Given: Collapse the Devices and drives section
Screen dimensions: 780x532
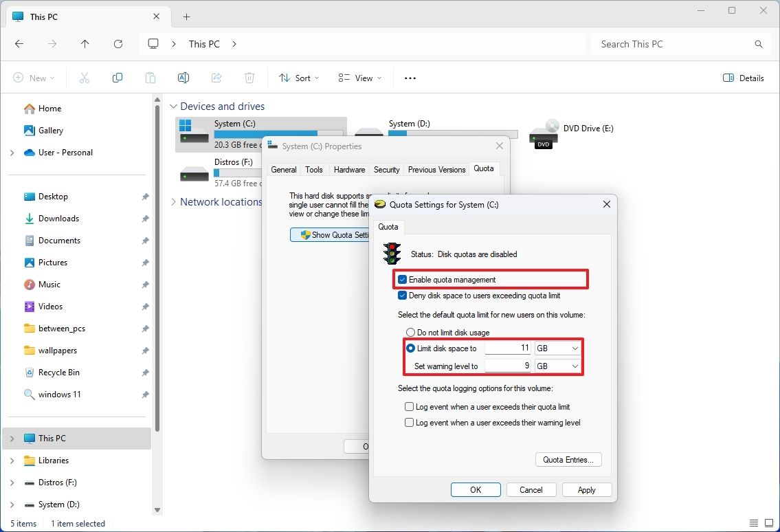Looking at the screenshot, I should 173,106.
